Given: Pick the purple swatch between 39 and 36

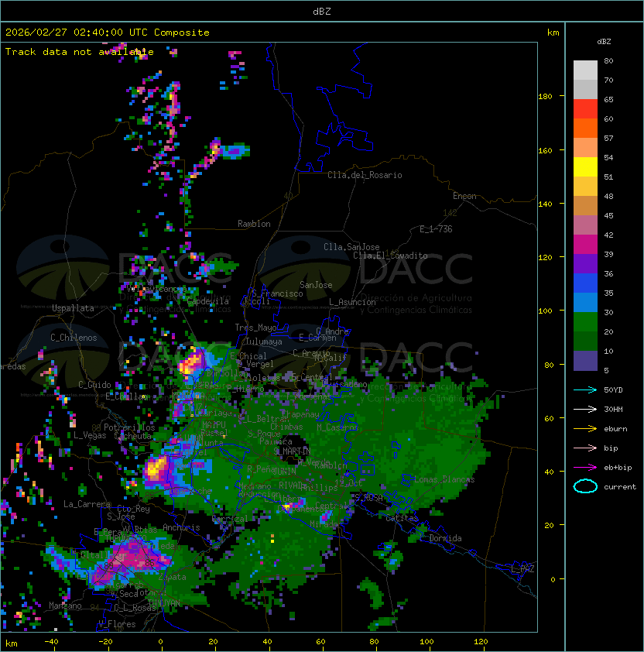Looking at the screenshot, I should point(585,263).
